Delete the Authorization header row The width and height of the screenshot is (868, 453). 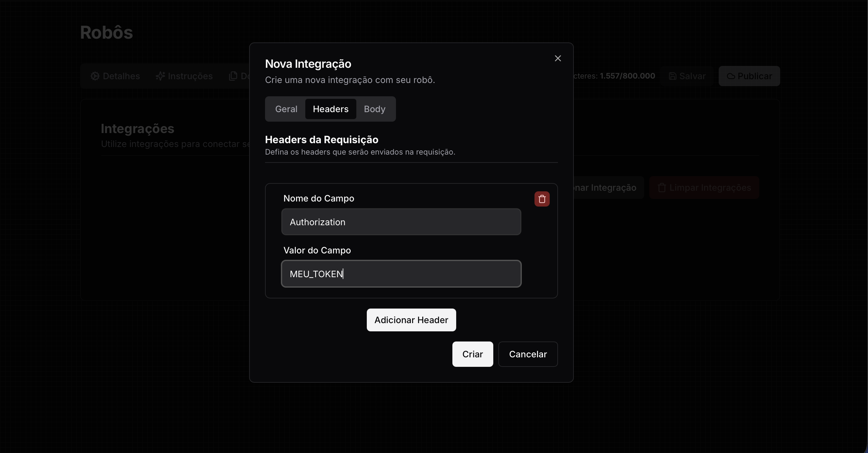pos(542,199)
